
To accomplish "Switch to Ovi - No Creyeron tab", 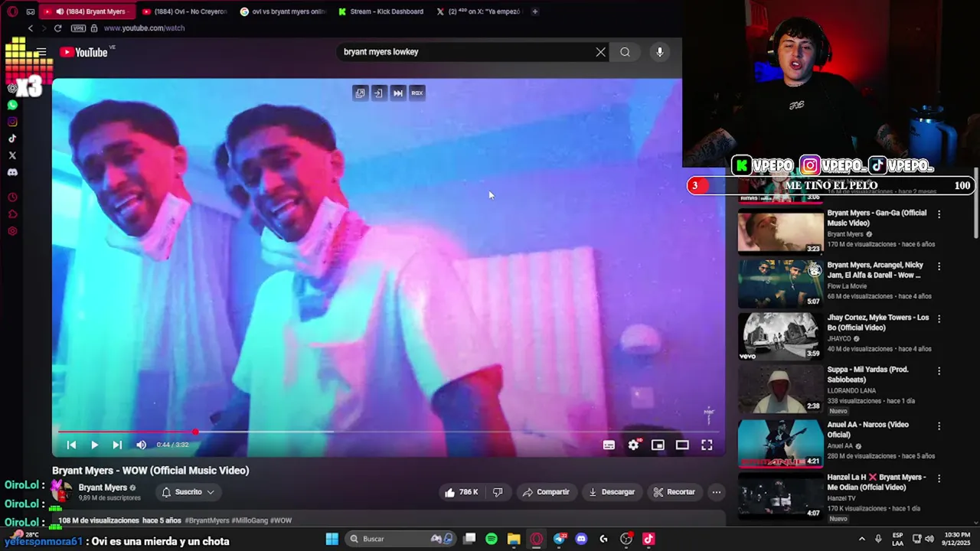I will point(185,11).
